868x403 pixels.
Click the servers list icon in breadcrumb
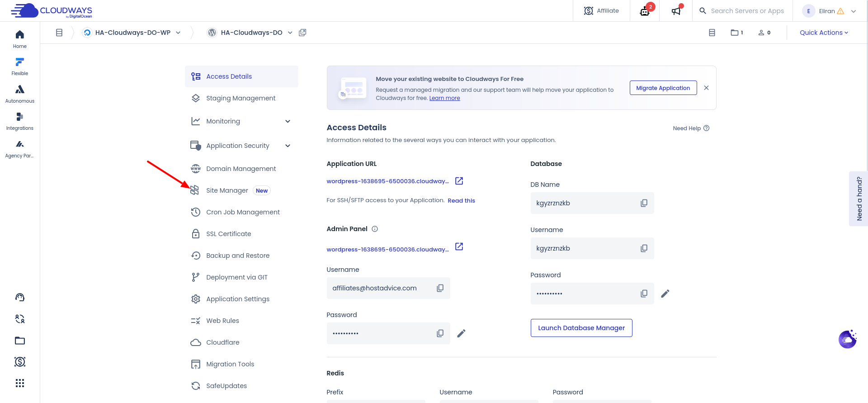(59, 33)
